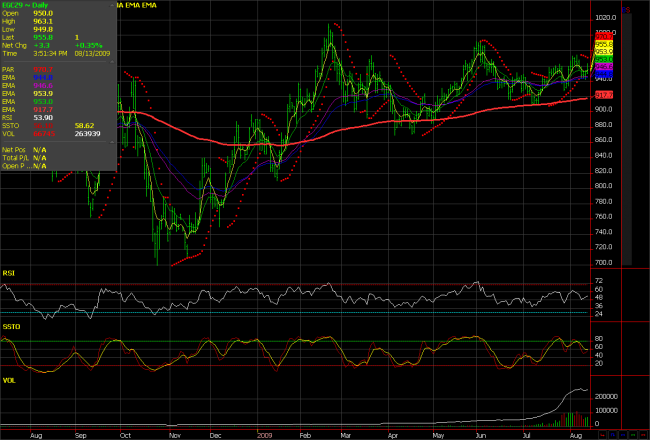Click the red S sell button
The width and height of the screenshot is (650, 440).
coord(628,10)
